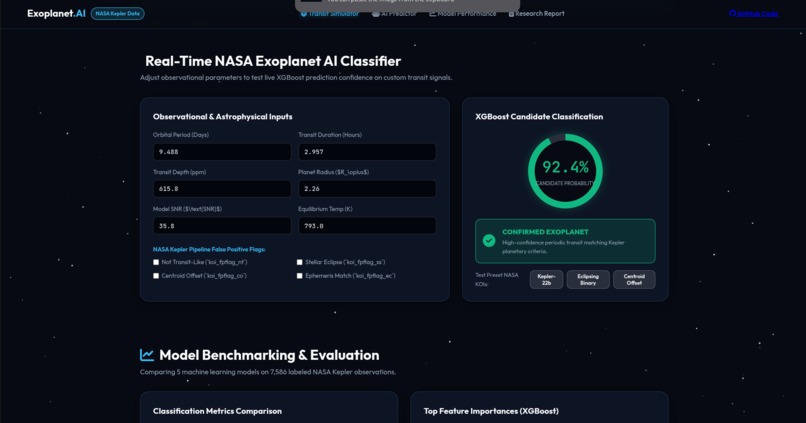806x423 pixels.
Task: Click the AI Predictor robot icon
Action: pyautogui.click(x=376, y=14)
